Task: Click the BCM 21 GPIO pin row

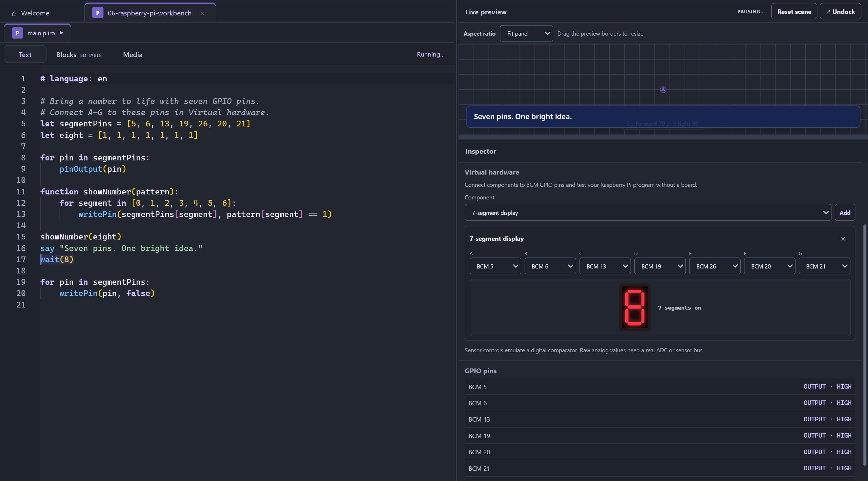Action: (x=659, y=468)
